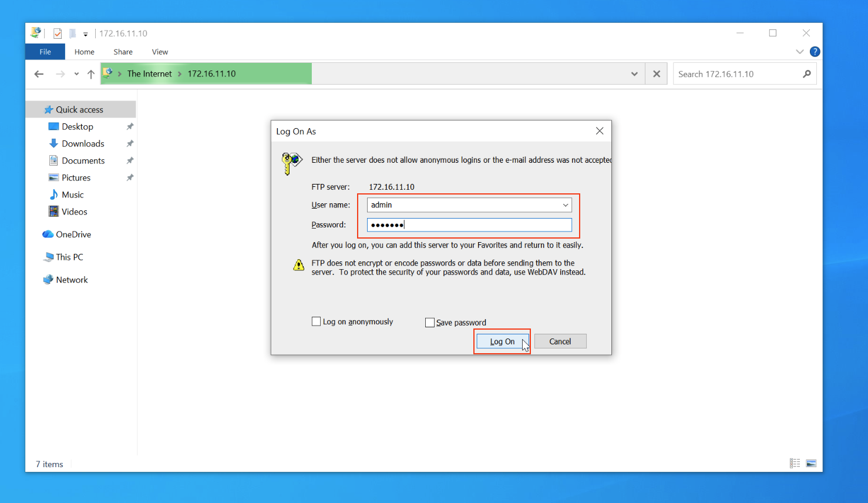Click the search magnifier icon

pyautogui.click(x=807, y=74)
